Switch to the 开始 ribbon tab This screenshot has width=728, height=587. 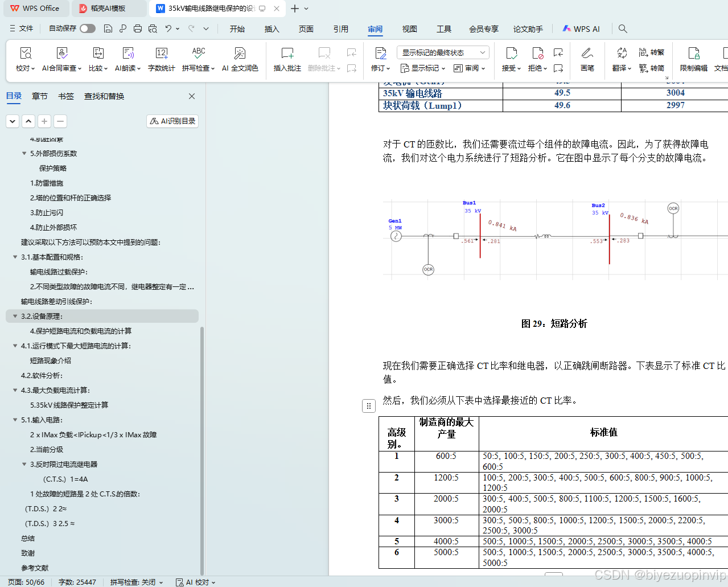click(237, 29)
